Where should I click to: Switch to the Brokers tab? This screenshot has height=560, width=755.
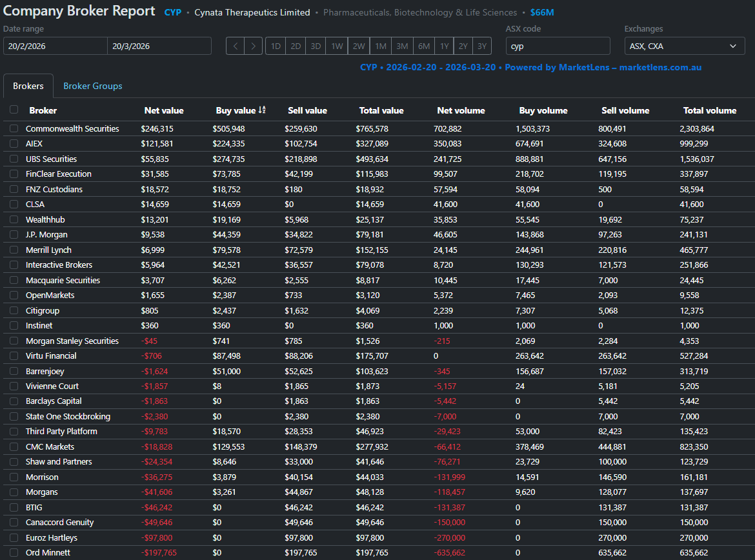pyautogui.click(x=28, y=86)
